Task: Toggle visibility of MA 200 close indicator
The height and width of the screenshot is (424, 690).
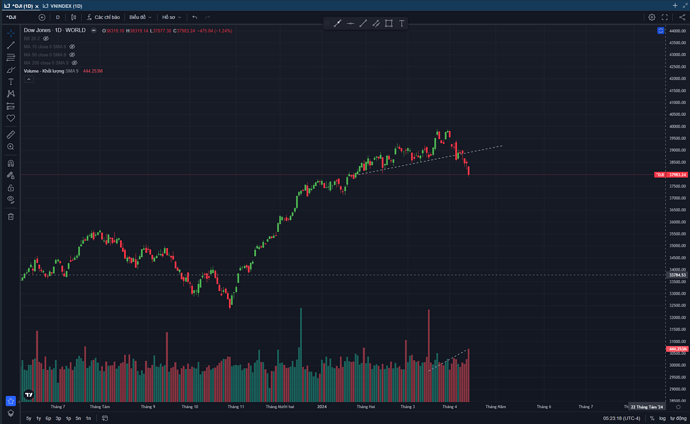Action: pos(74,63)
